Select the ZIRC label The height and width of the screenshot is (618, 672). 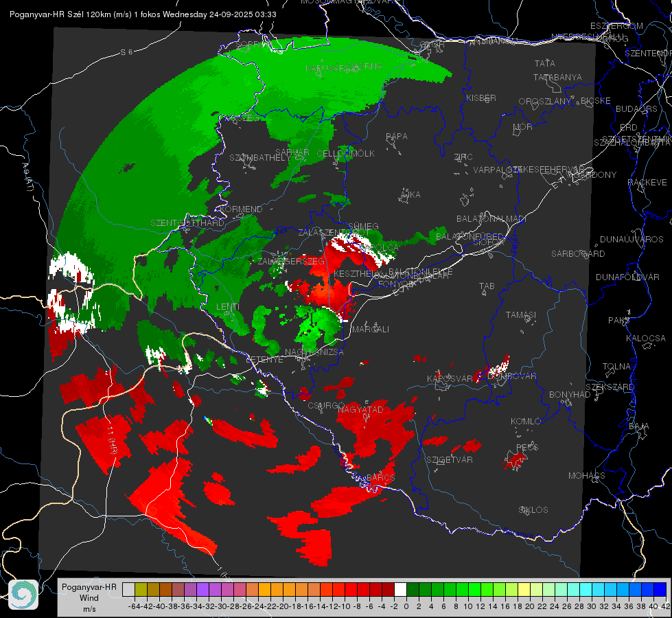pos(463,157)
